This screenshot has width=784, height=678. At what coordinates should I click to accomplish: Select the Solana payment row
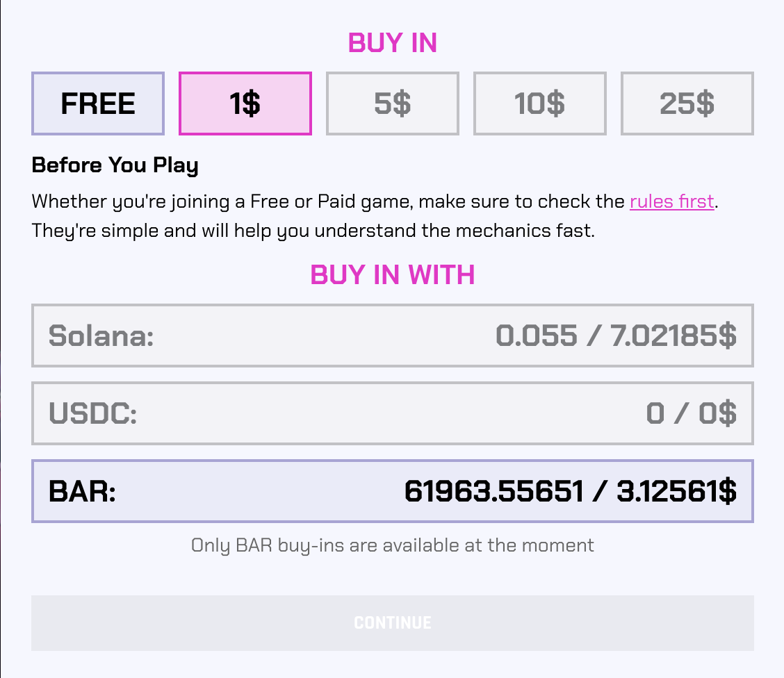point(393,336)
